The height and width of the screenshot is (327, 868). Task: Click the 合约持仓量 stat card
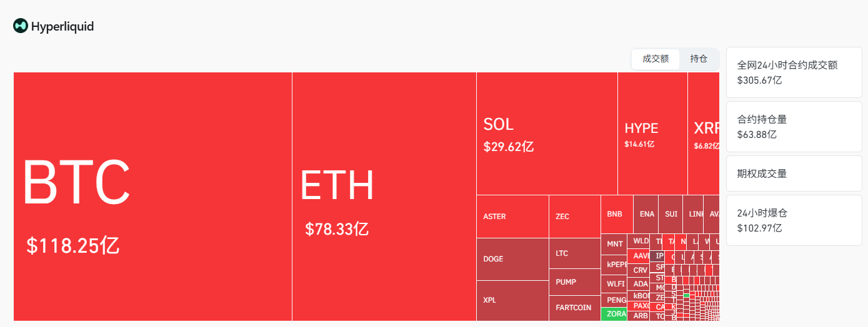tap(794, 127)
